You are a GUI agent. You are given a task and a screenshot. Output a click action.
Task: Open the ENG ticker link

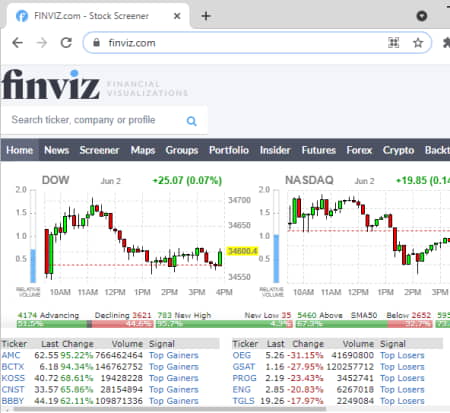click(x=242, y=389)
